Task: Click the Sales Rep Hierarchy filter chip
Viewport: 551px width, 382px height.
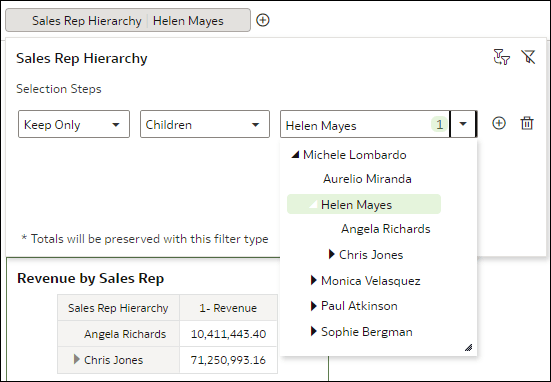Action: tap(128, 20)
